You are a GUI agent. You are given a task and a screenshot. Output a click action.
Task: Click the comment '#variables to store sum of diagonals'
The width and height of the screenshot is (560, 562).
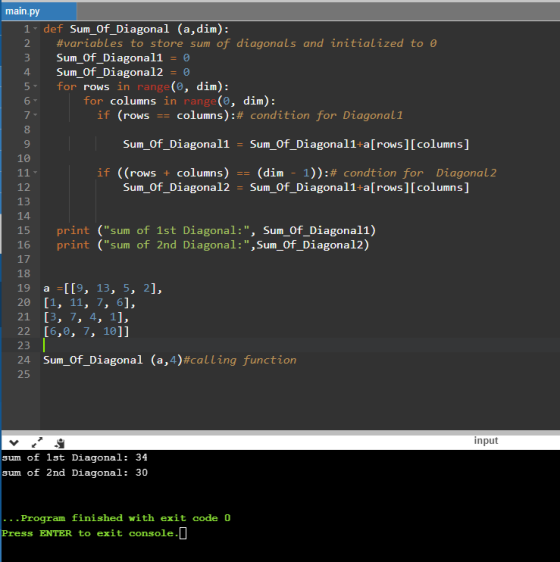176,43
